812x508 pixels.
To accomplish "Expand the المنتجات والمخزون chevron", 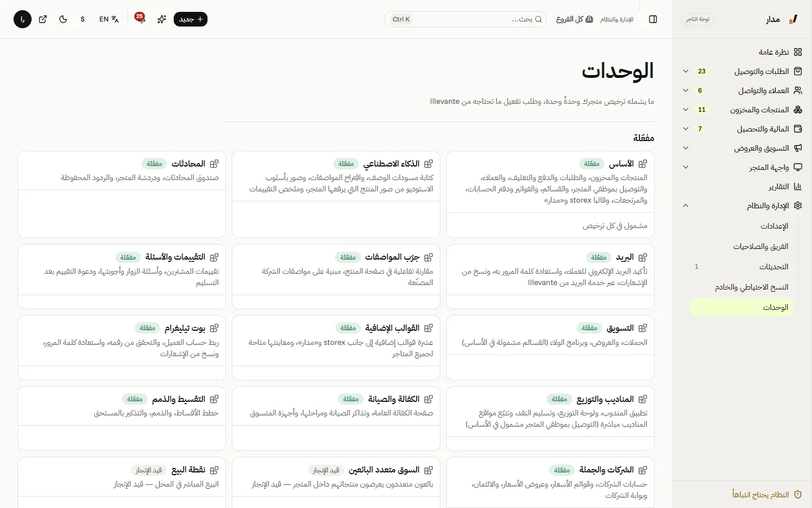I will click(686, 110).
